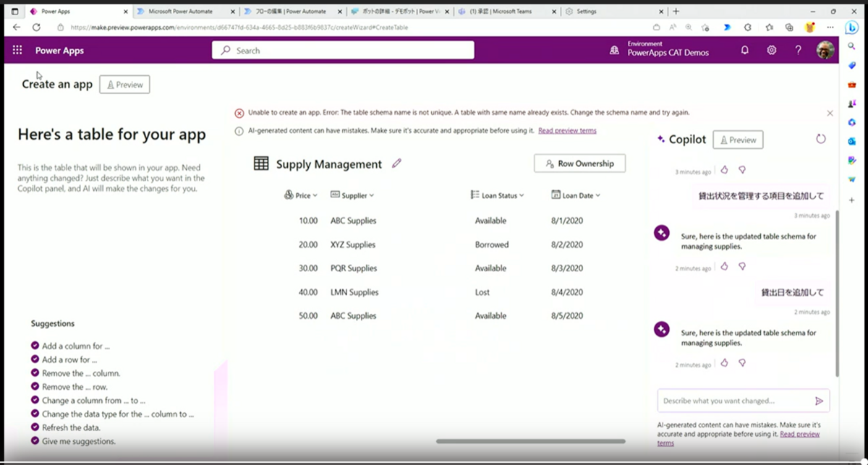
Task: Add this page to favorites
Action: (x=706, y=27)
